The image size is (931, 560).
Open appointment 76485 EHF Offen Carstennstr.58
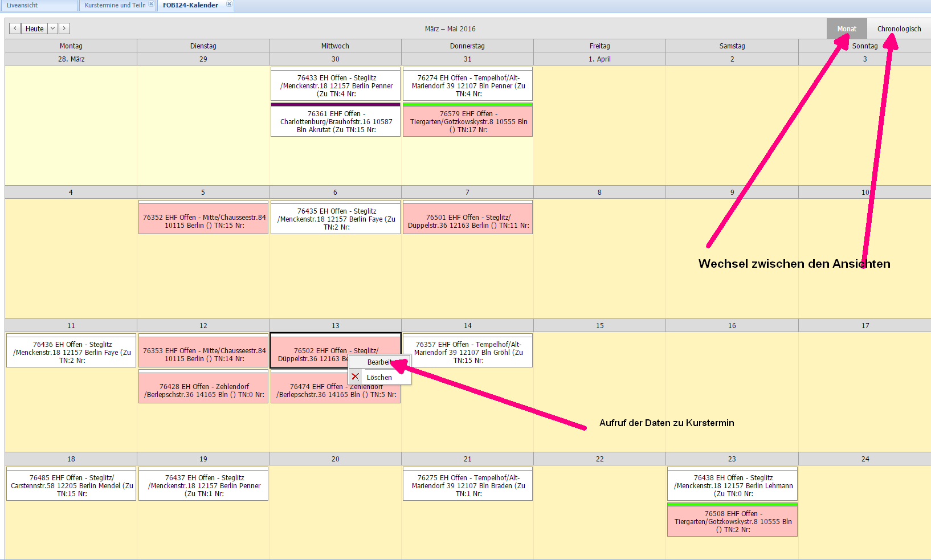(71, 485)
